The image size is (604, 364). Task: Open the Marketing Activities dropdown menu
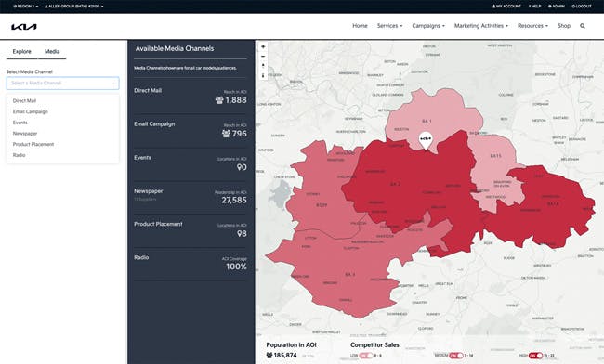click(x=481, y=26)
